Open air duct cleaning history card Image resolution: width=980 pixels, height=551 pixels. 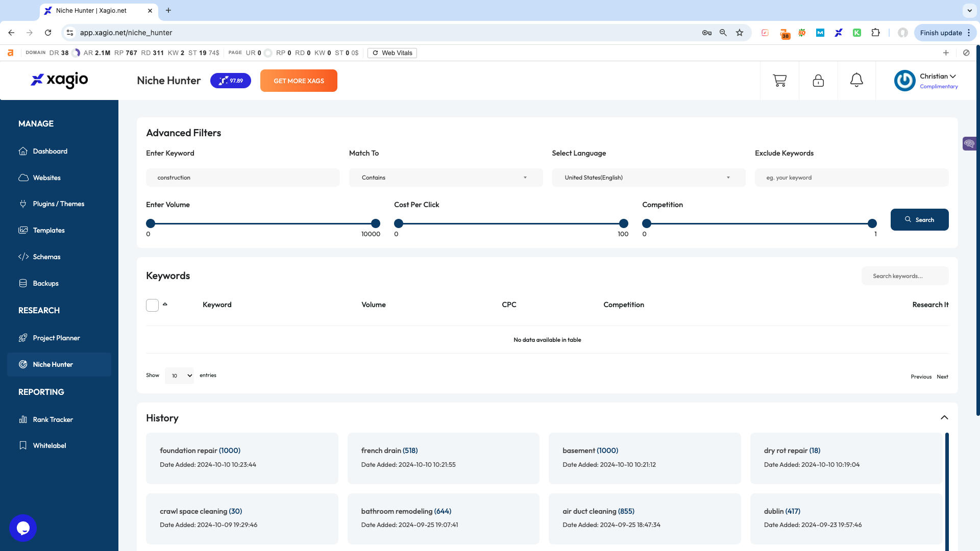click(645, 518)
